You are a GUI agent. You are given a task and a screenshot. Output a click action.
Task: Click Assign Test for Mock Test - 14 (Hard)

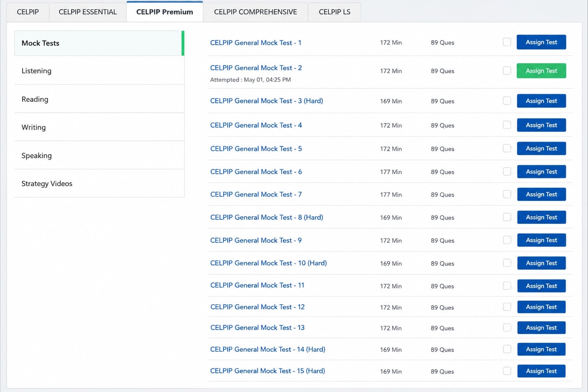pyautogui.click(x=541, y=349)
